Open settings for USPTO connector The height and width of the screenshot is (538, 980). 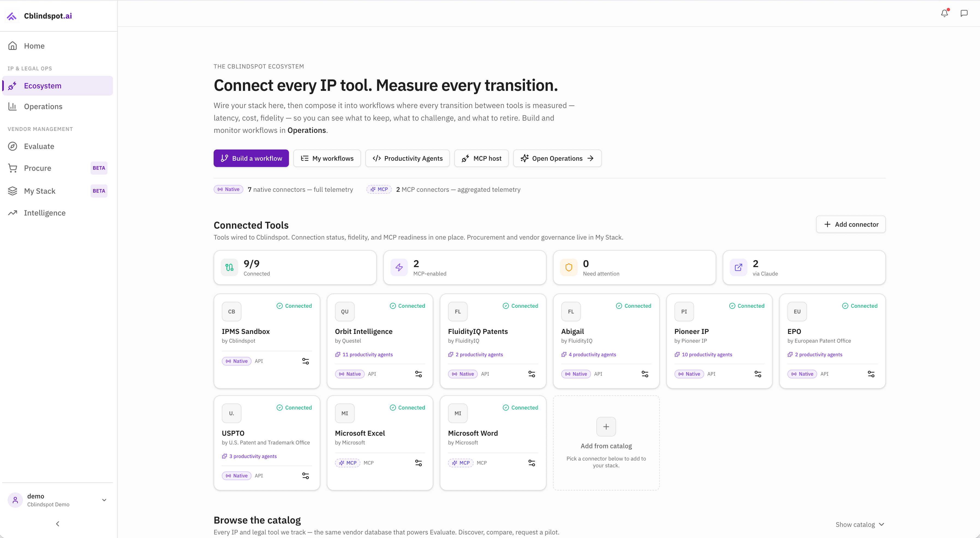coord(306,476)
